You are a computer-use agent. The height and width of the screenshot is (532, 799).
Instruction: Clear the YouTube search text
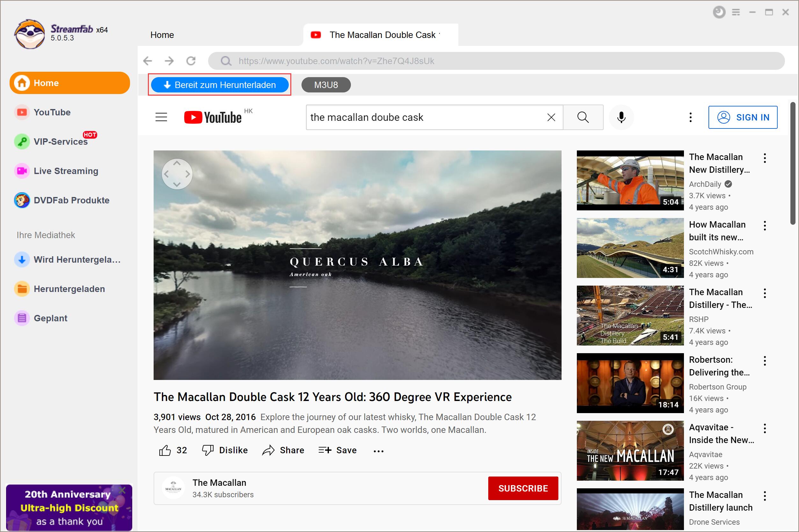(x=551, y=117)
